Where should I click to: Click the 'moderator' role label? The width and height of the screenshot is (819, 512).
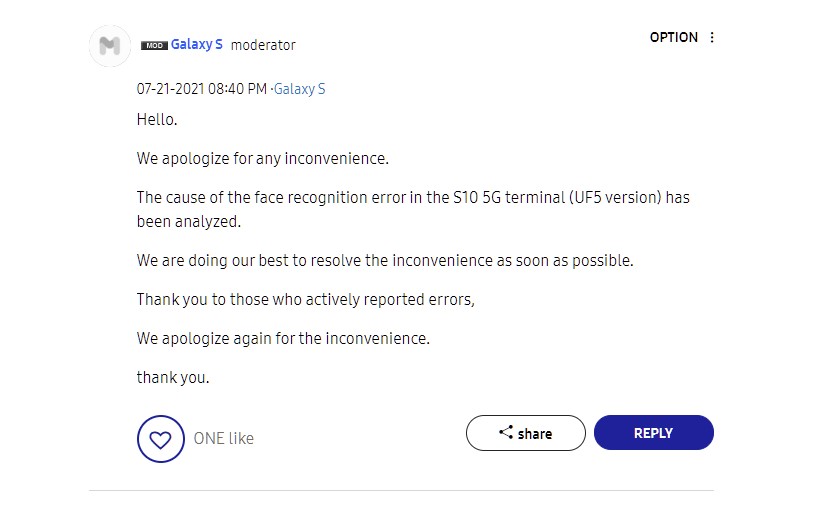click(x=263, y=45)
